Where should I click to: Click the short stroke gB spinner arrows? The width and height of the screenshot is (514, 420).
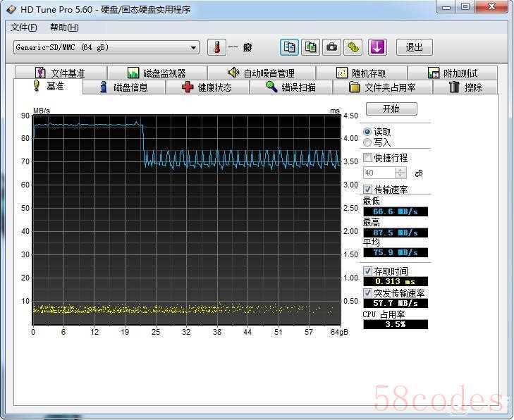400,173
